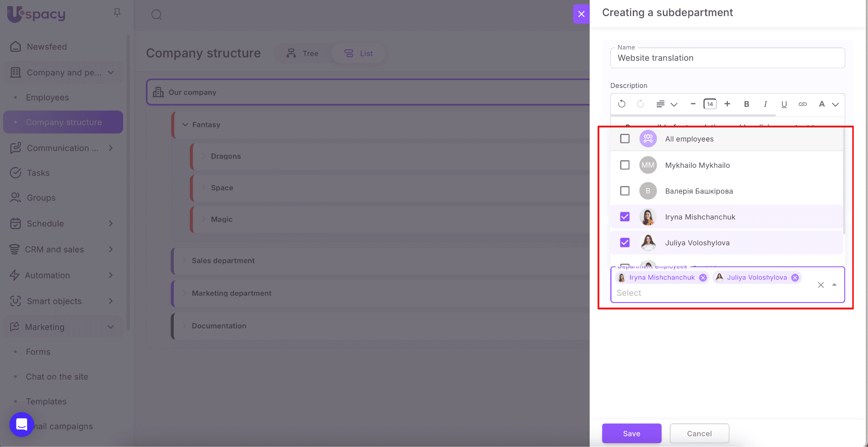The height and width of the screenshot is (447, 868).
Task: Click the Name input field
Action: tap(727, 58)
